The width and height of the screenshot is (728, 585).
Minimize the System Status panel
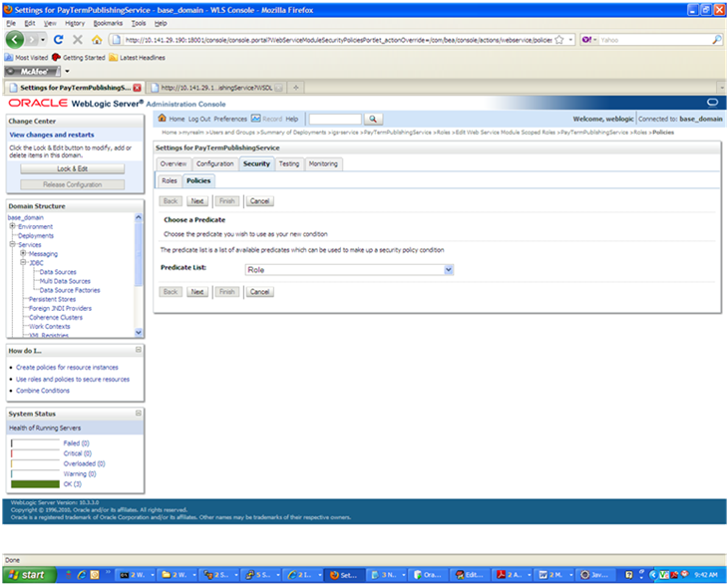pos(139,413)
